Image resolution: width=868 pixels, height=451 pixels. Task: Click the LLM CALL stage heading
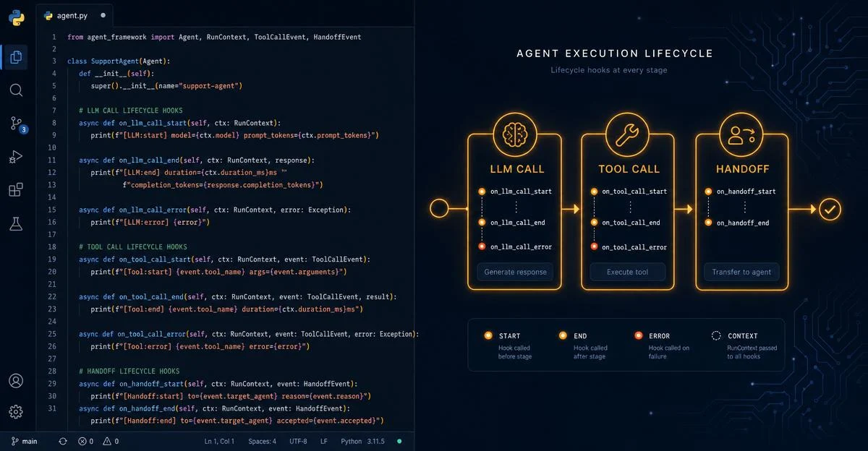[x=516, y=169]
